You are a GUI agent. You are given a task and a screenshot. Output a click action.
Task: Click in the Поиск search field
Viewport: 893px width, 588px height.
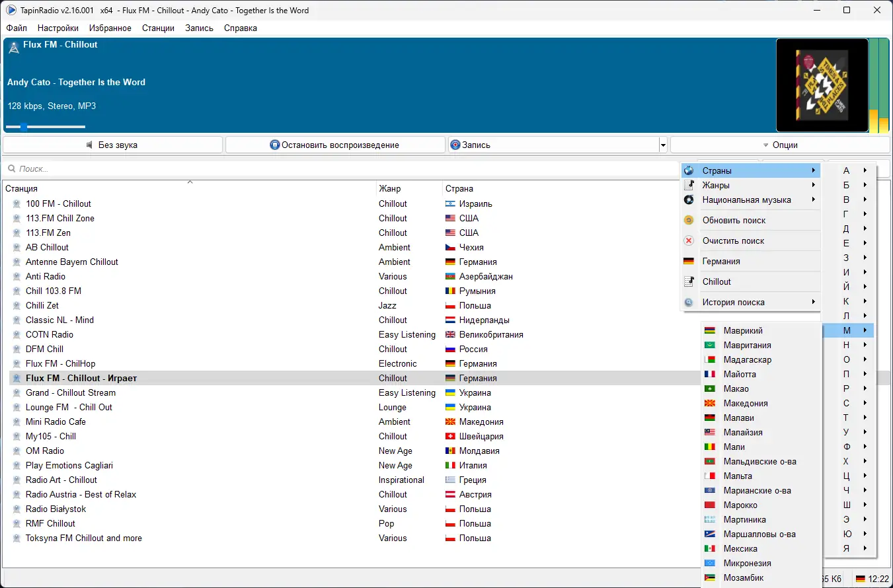(340, 169)
